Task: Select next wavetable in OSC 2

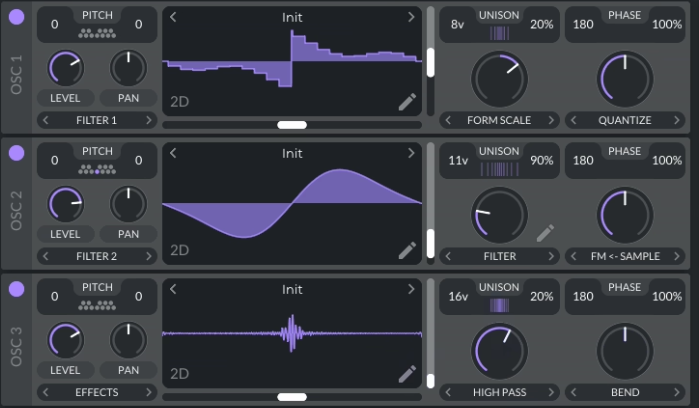Action: pos(411,153)
